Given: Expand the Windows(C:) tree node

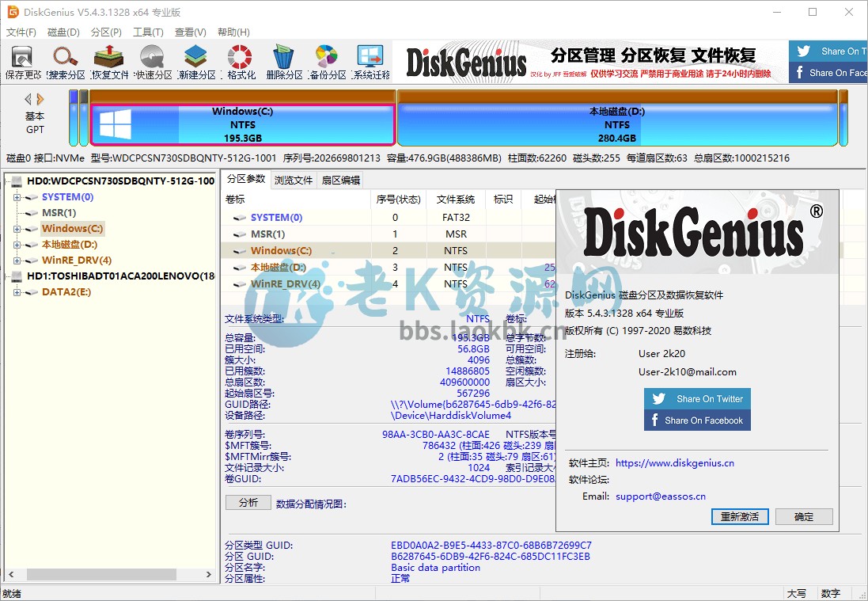Looking at the screenshot, I should point(17,229).
